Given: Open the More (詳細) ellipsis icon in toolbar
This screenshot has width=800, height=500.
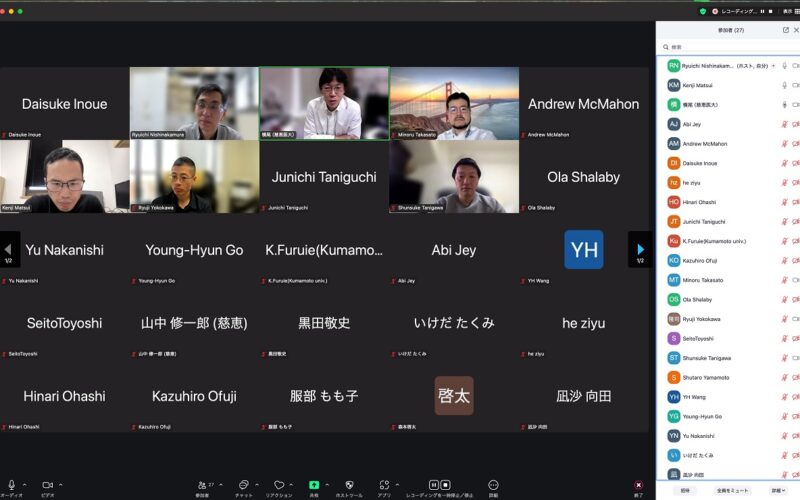Looking at the screenshot, I should click(493, 485).
